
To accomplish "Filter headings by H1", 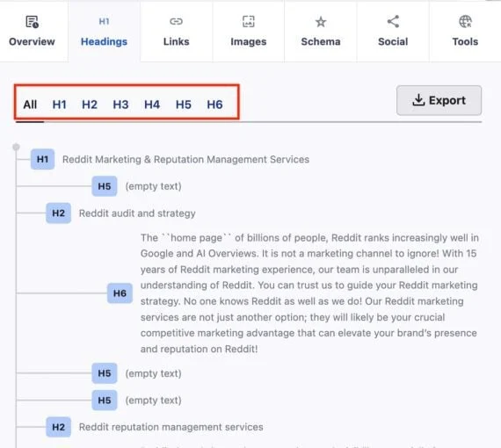I will tap(60, 105).
